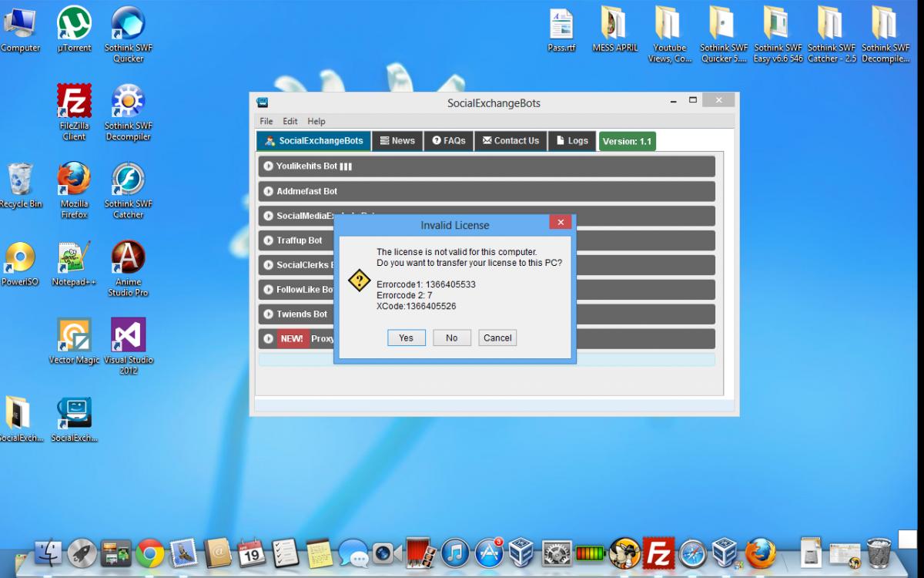Switch to the SocialExchangeBots tab
Screen dimensions: 924x578
point(313,141)
